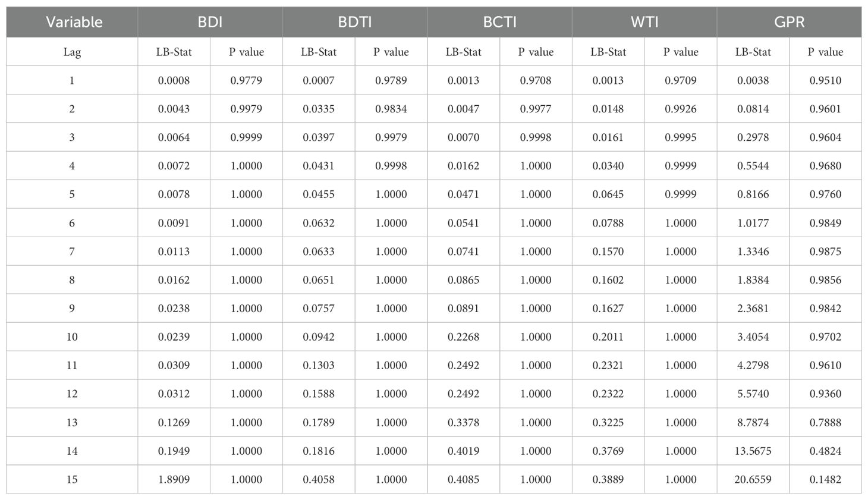868x500 pixels.
Task: Click LB-Stat subheader under BDI
Action: (174, 52)
